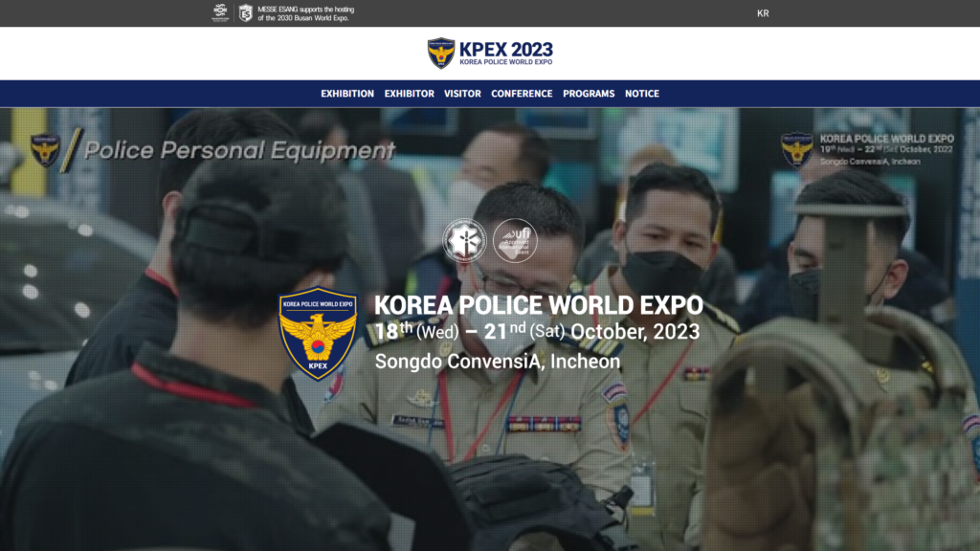The width and height of the screenshot is (980, 551).
Task: Open the EXHIBITOR menu
Action: pyautogui.click(x=409, y=94)
